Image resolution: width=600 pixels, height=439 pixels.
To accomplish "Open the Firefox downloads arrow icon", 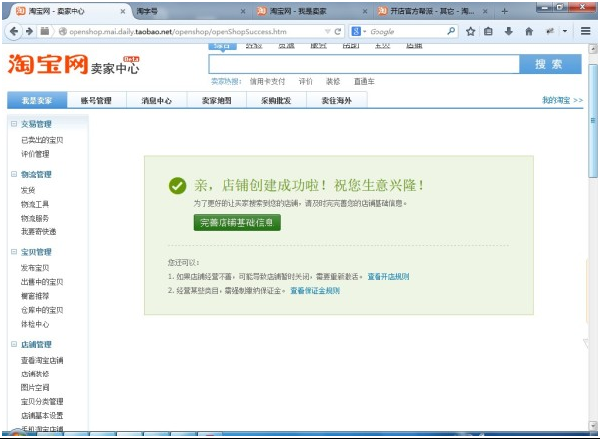I will (x=509, y=31).
